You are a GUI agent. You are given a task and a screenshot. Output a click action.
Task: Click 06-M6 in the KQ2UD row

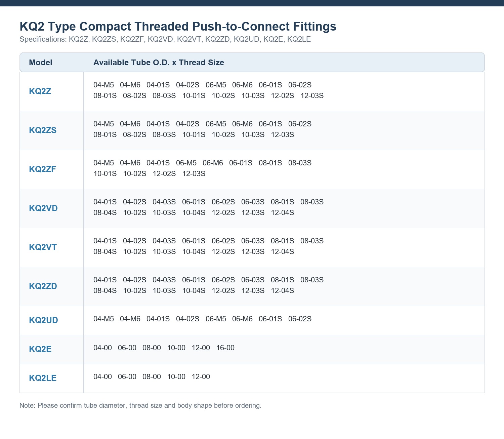(x=242, y=319)
